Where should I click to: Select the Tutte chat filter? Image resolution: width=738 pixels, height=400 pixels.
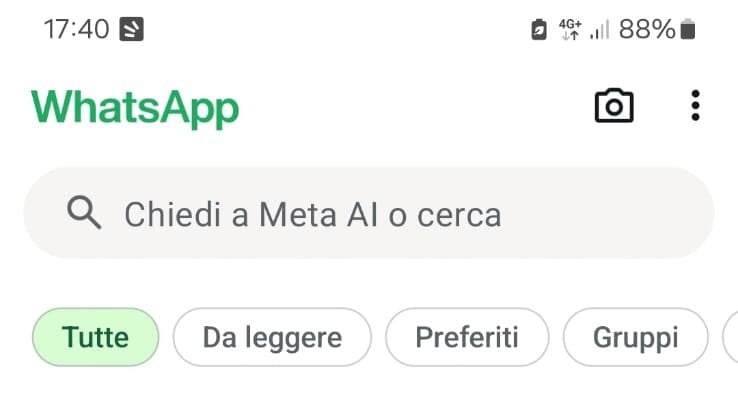(96, 337)
